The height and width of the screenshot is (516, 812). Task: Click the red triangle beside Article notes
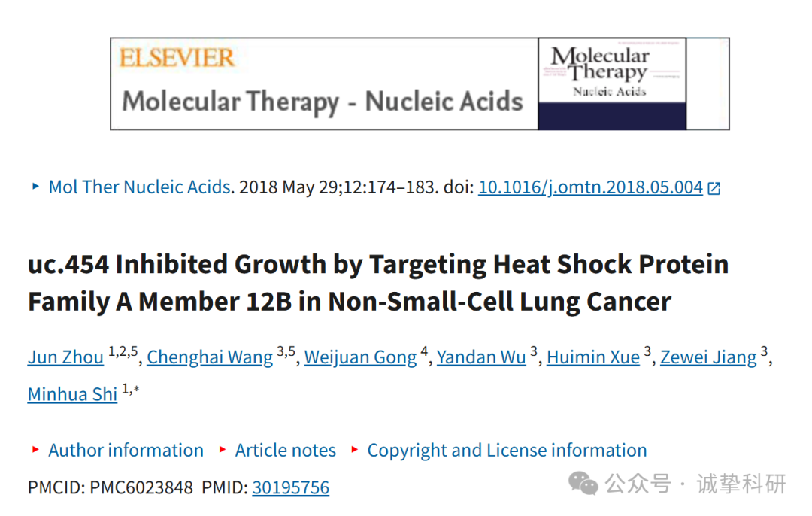[x=223, y=449]
